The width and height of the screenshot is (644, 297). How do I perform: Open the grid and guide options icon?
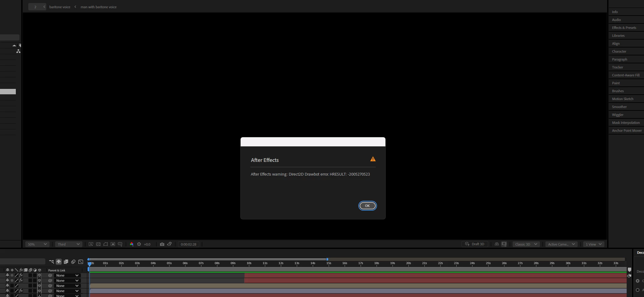(x=120, y=244)
